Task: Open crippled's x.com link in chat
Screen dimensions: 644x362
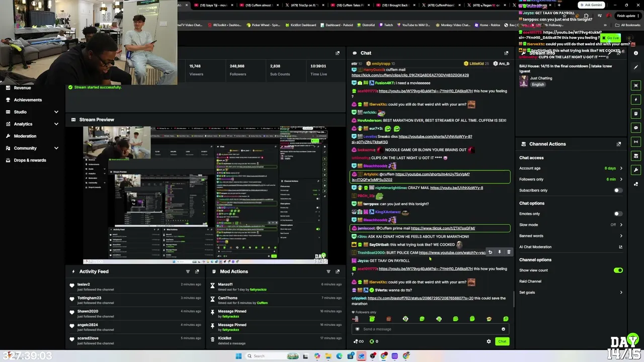Action: [x=421, y=298]
